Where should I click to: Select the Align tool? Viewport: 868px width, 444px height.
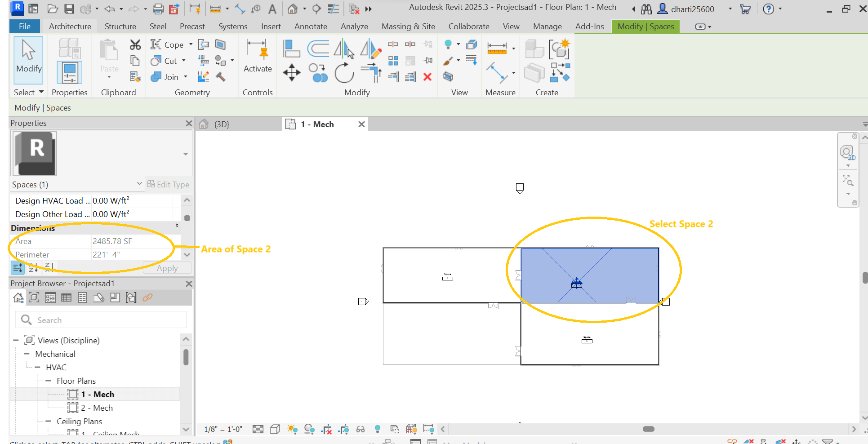coord(291,48)
